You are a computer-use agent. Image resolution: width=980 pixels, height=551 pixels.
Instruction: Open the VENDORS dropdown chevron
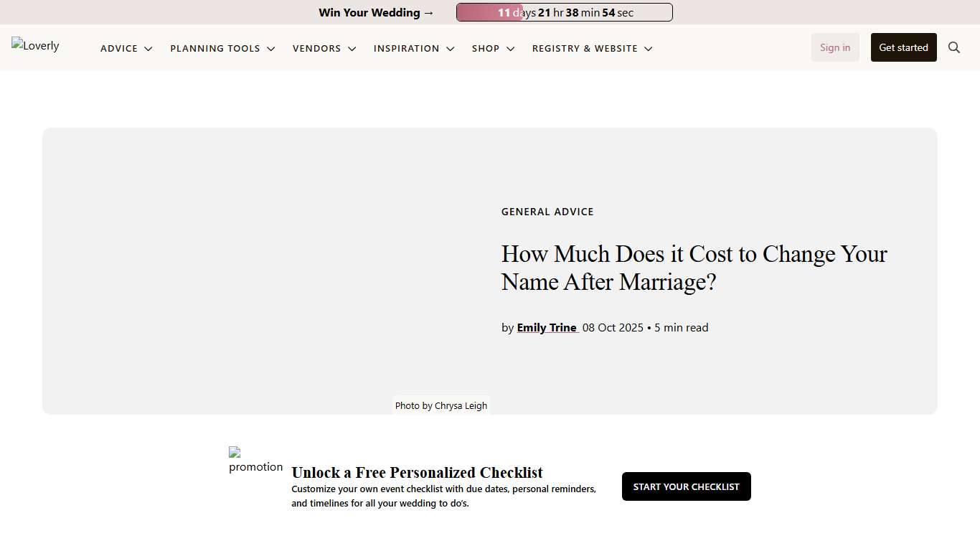(352, 49)
